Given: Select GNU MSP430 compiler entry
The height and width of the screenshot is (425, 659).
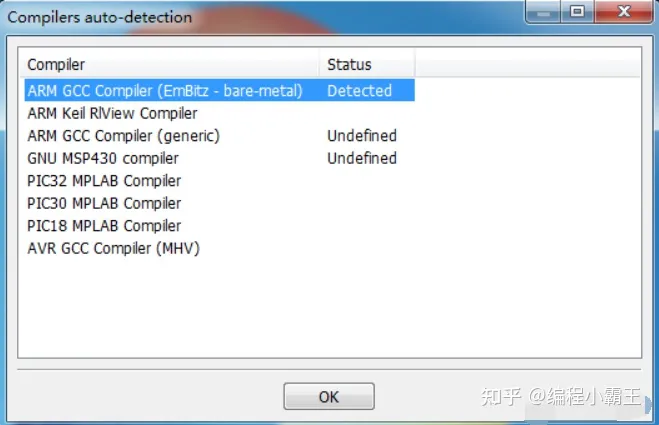Looking at the screenshot, I should 103,158.
